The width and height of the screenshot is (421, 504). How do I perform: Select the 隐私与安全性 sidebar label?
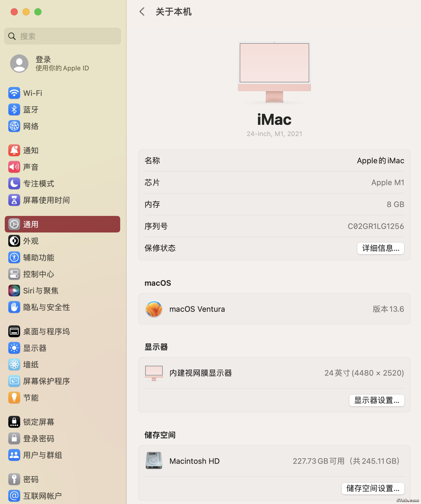pyautogui.click(x=46, y=307)
